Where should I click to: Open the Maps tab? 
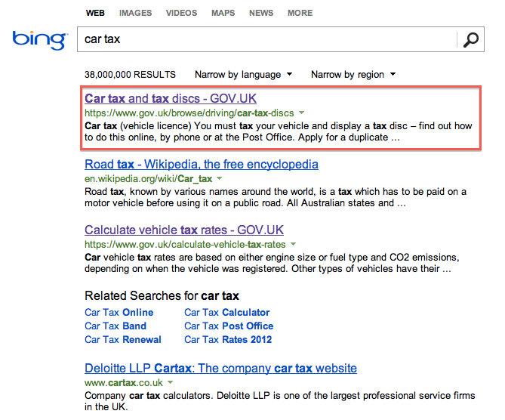point(223,13)
